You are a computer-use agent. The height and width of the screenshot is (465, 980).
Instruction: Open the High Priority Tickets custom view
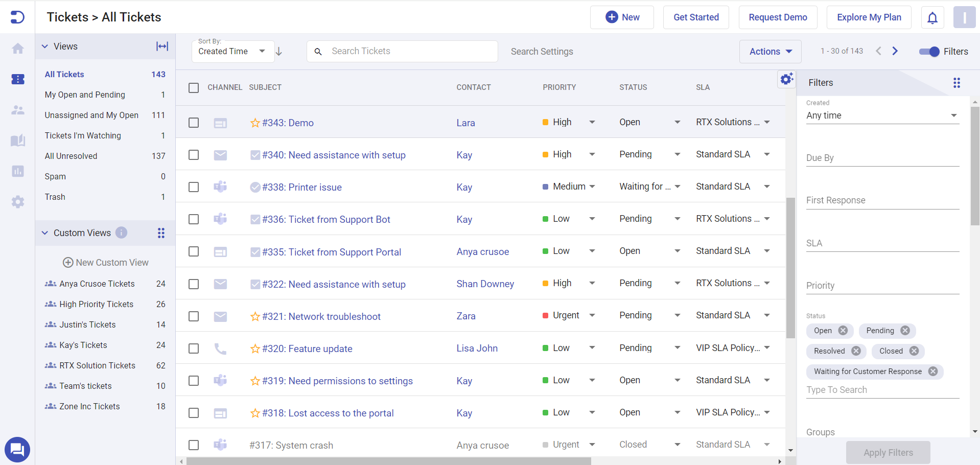point(96,304)
